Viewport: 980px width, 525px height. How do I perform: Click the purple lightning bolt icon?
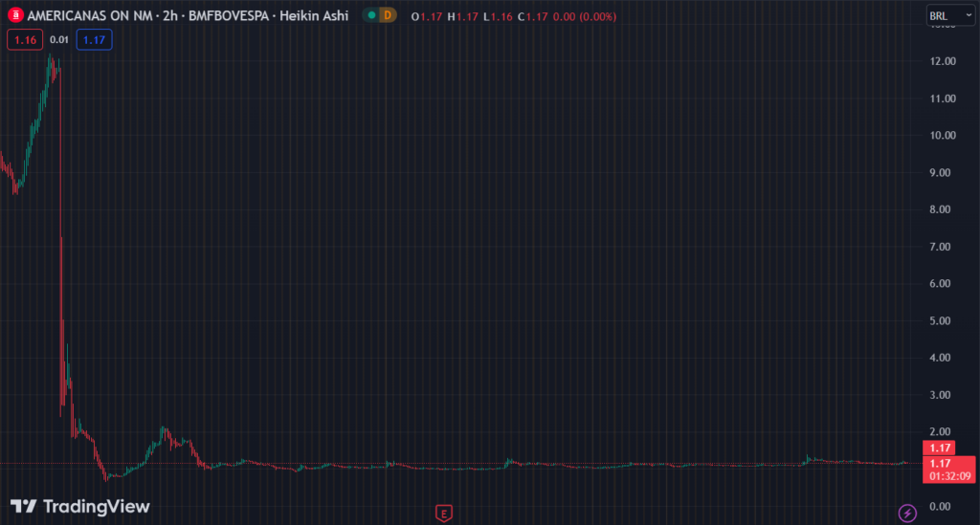907,514
